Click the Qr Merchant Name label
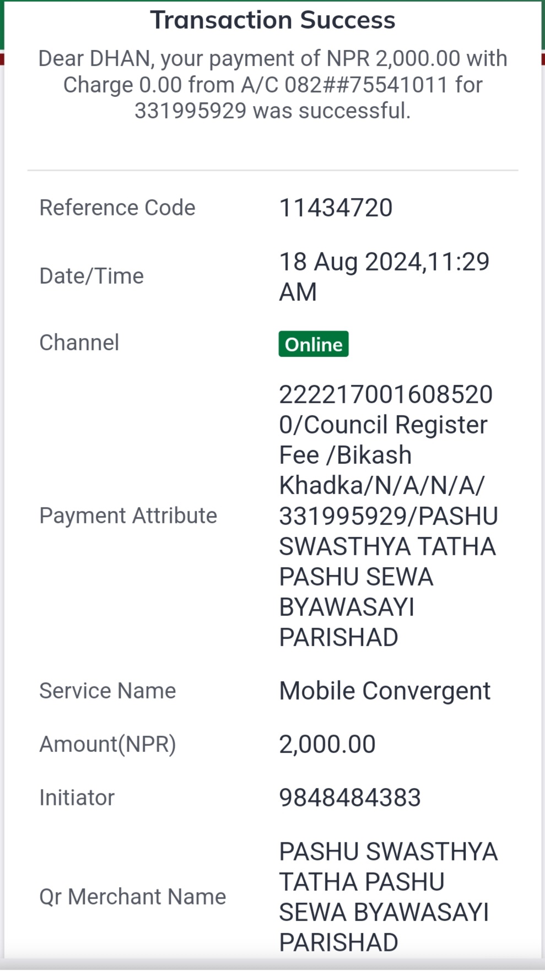This screenshot has width=545, height=980. click(133, 897)
